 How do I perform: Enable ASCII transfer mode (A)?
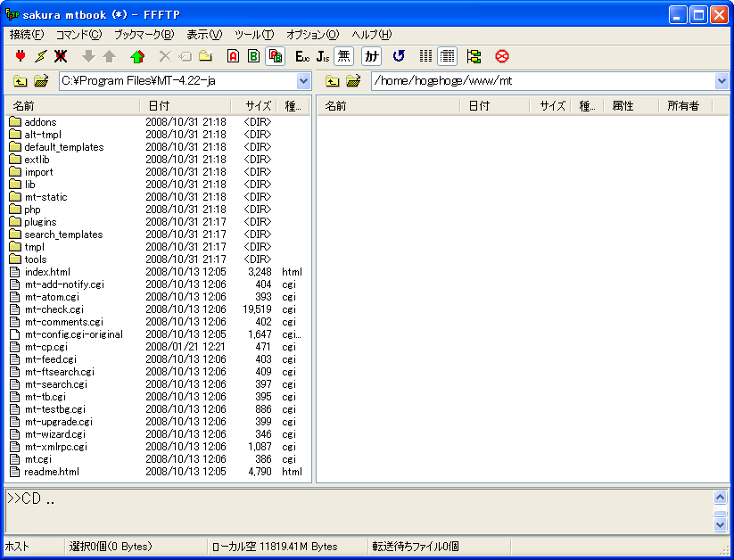click(x=233, y=57)
